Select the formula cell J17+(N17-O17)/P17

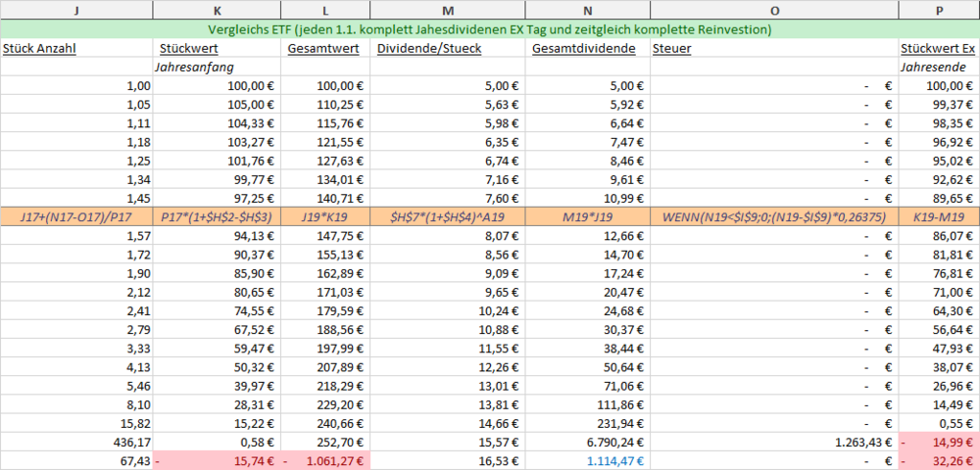pyautogui.click(x=76, y=216)
